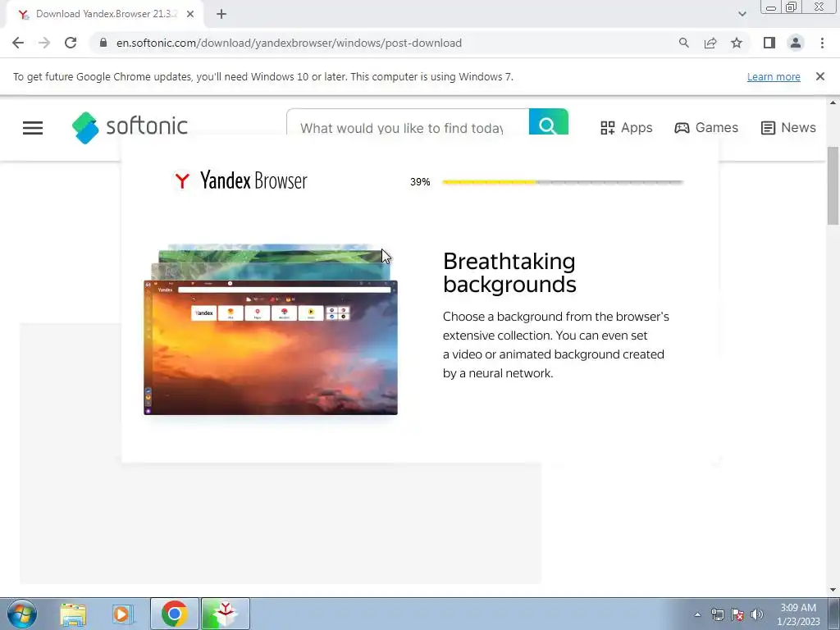Click the Breathtaking backgrounds heading
Image resolution: width=840 pixels, height=630 pixels.
(x=509, y=272)
